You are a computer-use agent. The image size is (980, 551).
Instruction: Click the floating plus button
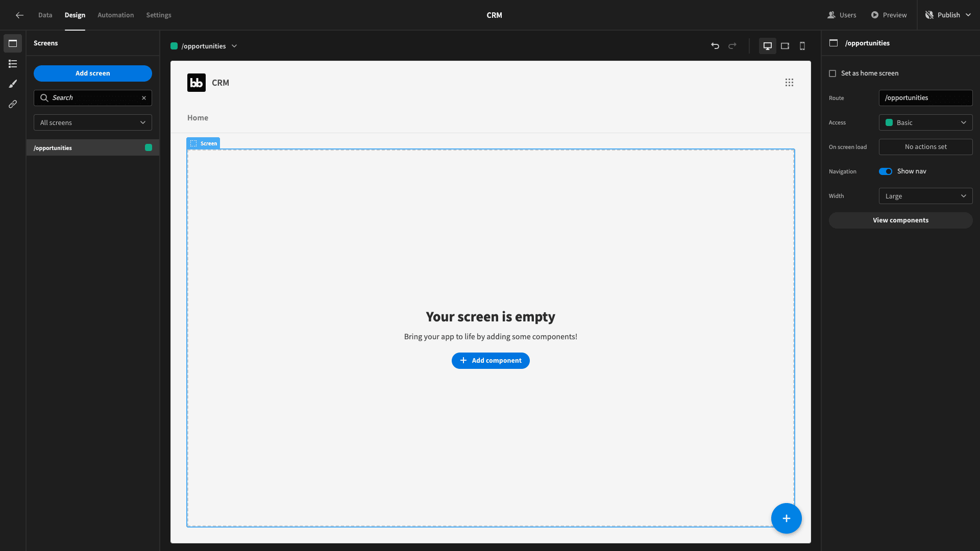click(786, 518)
